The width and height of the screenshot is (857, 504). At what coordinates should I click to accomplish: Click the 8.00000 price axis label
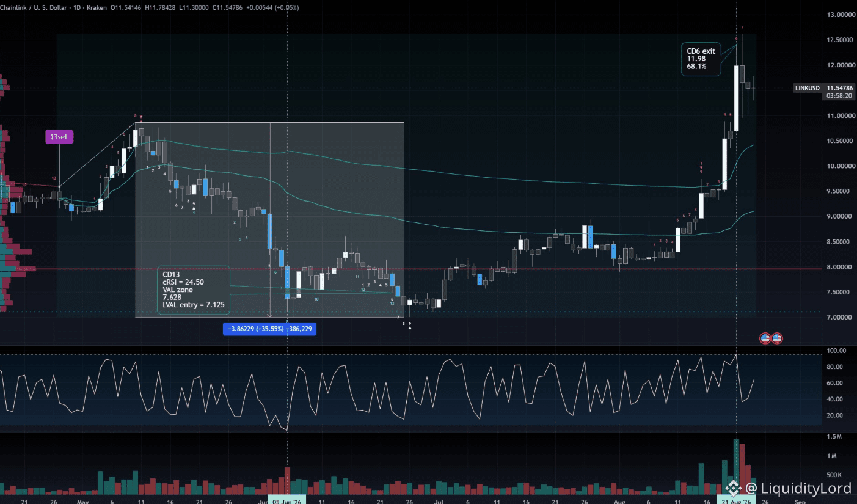pyautogui.click(x=839, y=268)
